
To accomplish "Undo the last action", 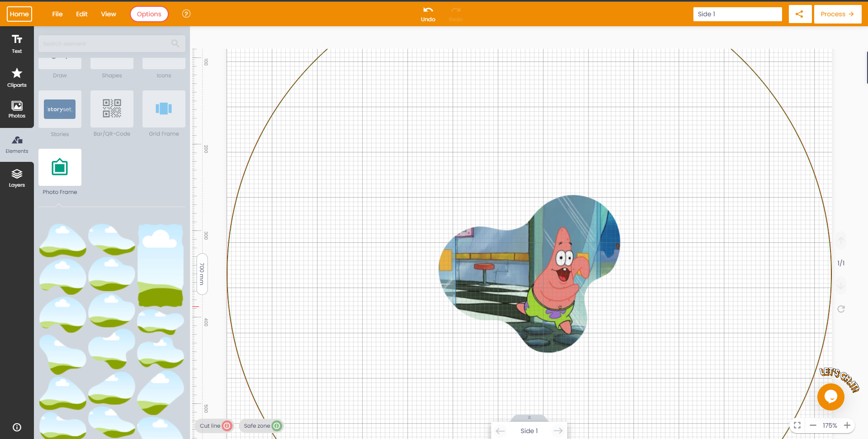I will click(x=428, y=14).
